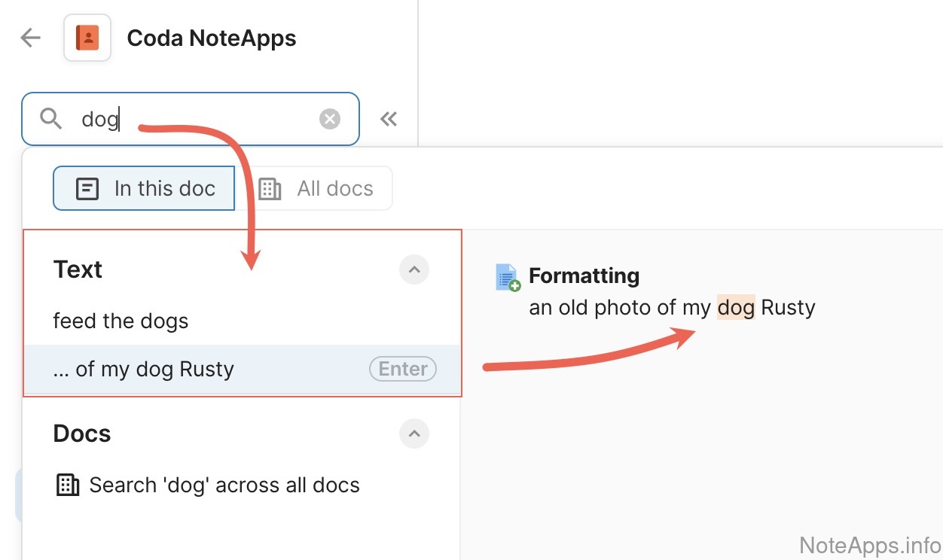943x560 pixels.
Task: Collapse the Docs results section
Action: [x=414, y=434]
